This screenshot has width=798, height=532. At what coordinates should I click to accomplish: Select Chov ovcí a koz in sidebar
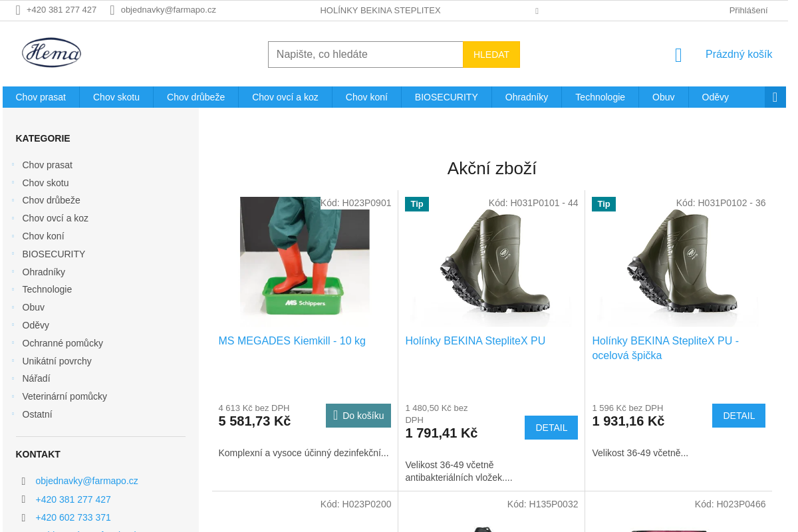click(55, 218)
